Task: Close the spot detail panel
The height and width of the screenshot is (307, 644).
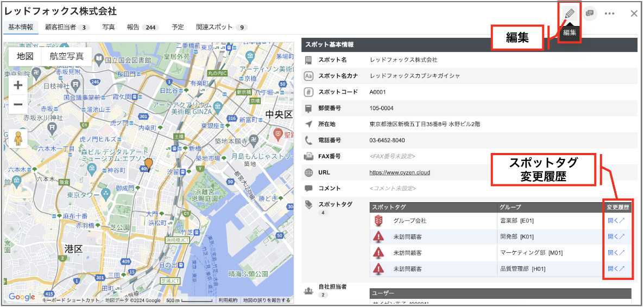Action: click(634, 14)
